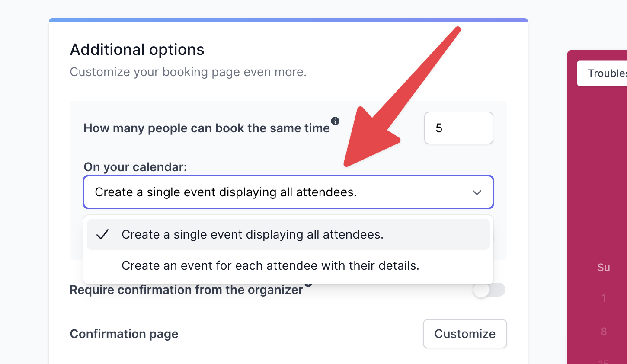
Task: Click the checkmark icon of the selected option
Action: [102, 235]
